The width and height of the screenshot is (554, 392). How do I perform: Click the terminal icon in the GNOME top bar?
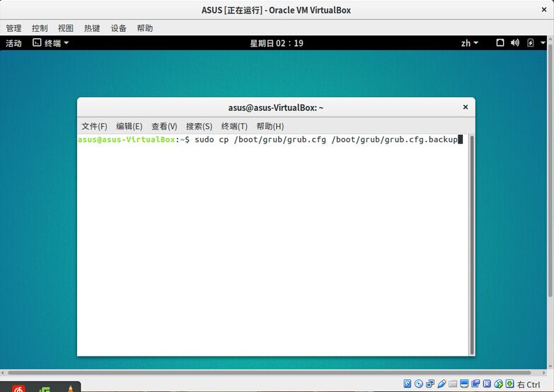[x=37, y=42]
